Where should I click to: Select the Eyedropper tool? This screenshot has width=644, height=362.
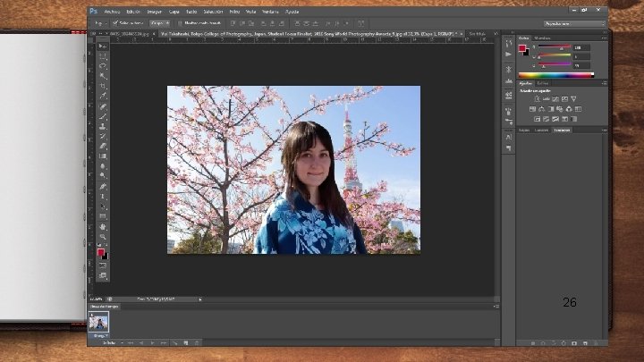click(102, 96)
